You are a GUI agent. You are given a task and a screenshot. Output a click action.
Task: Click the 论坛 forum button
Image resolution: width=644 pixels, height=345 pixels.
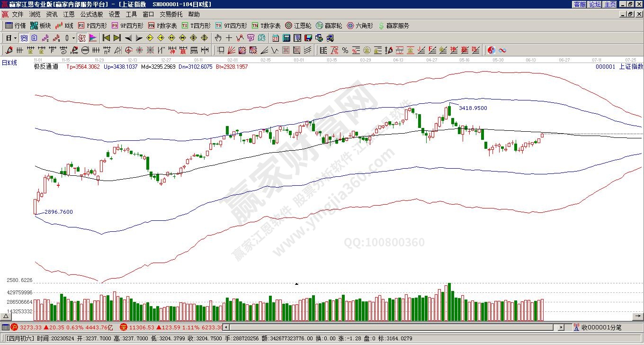[595, 4]
